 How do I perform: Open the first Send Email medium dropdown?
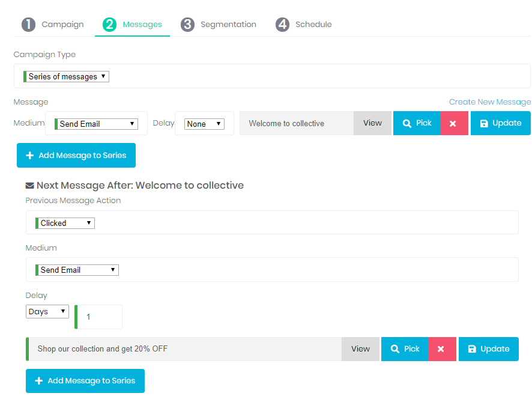(x=96, y=124)
